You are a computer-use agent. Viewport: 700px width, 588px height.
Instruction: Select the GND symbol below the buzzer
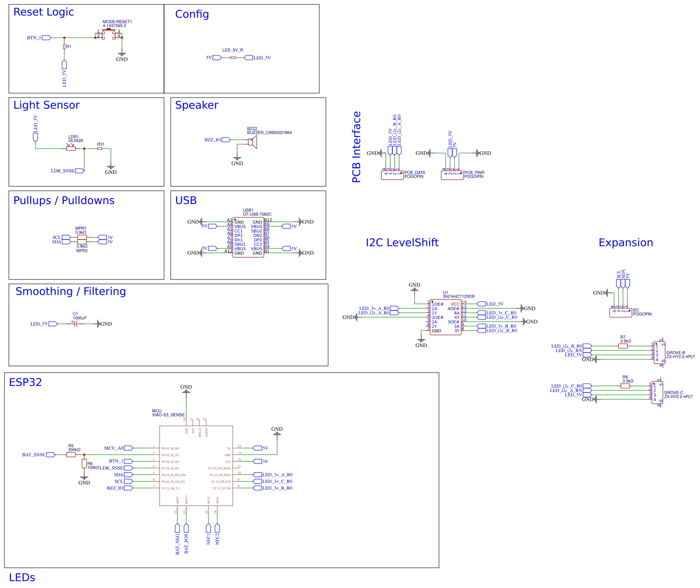coord(237,161)
